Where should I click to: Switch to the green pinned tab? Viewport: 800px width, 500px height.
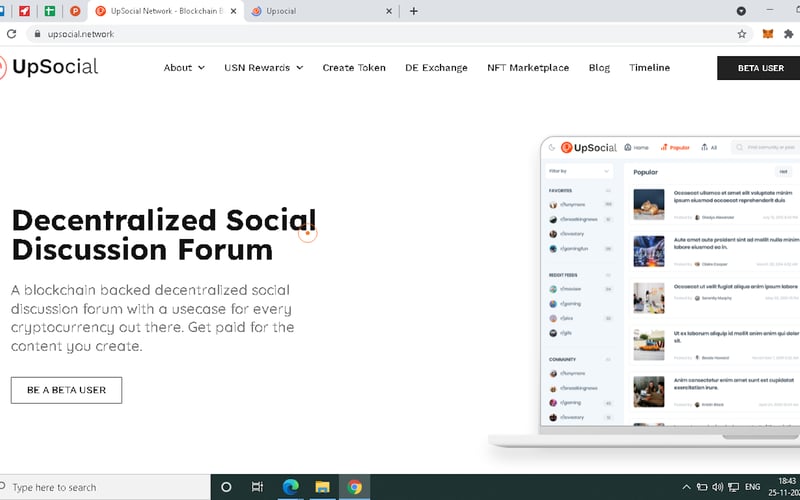point(49,11)
